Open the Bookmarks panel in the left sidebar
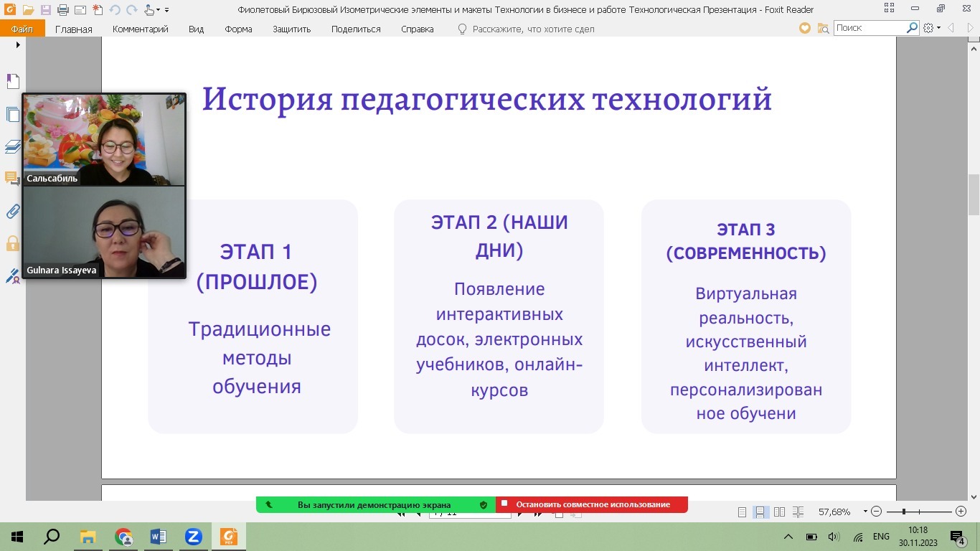980x551 pixels. 12,81
